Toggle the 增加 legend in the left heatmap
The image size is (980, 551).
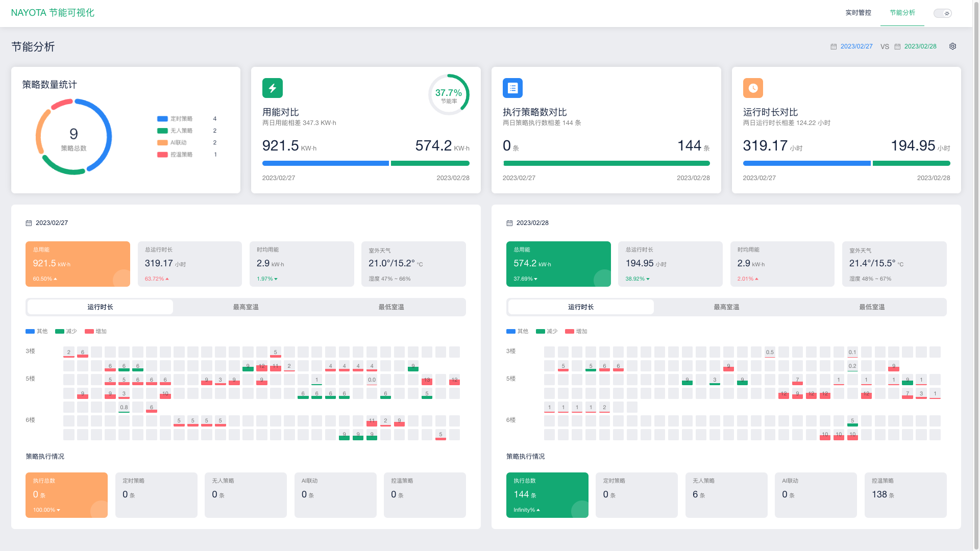click(x=95, y=332)
